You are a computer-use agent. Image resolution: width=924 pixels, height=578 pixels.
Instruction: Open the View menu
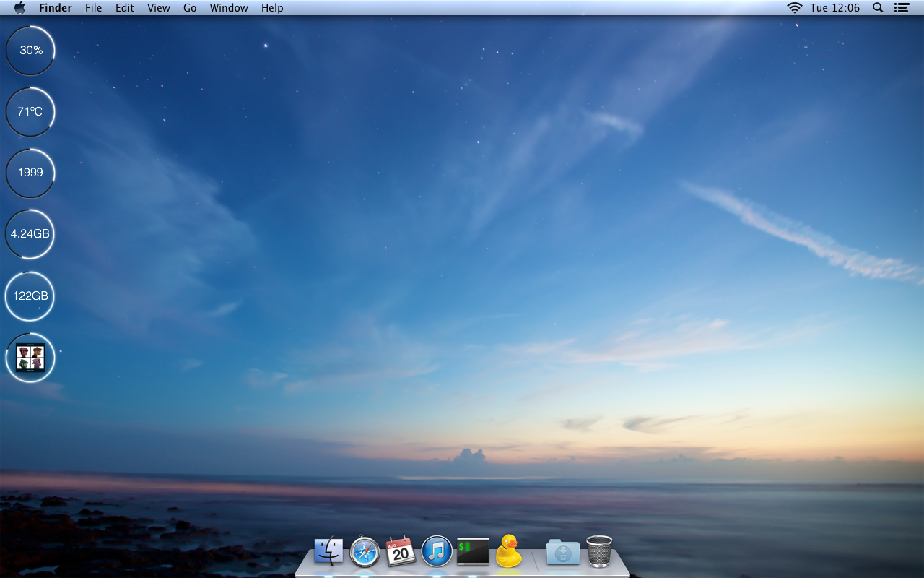(x=159, y=8)
